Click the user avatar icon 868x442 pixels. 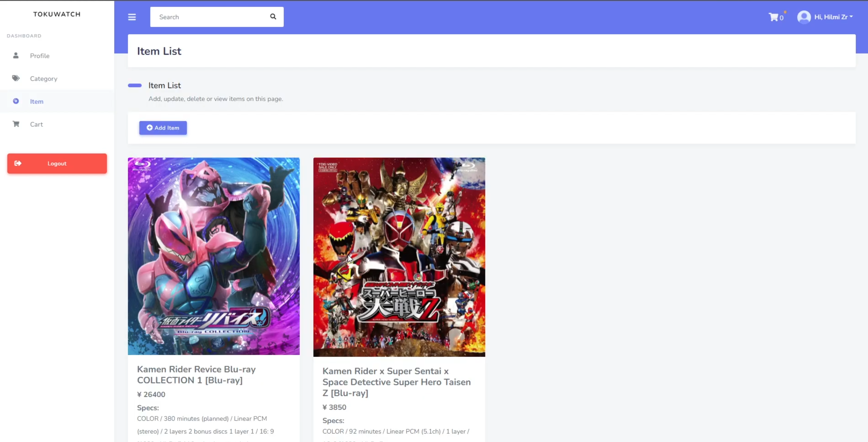tap(804, 17)
